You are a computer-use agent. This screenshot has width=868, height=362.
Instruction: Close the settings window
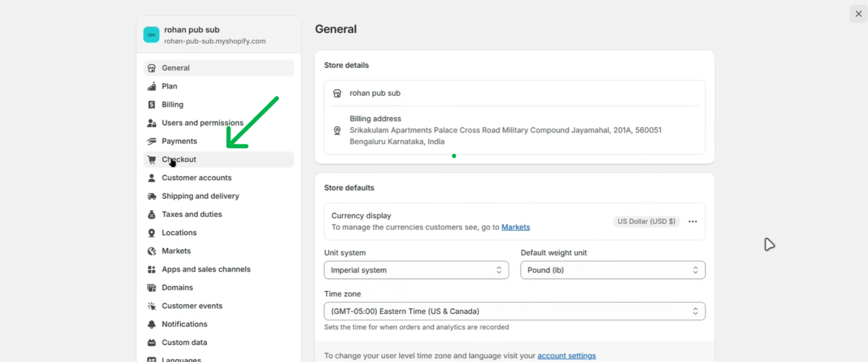tap(858, 14)
